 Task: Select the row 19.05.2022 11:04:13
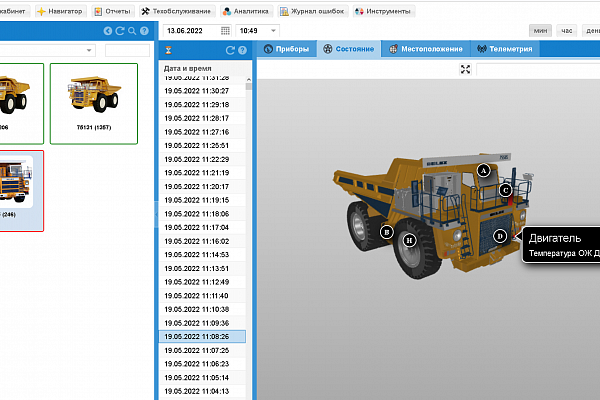[x=202, y=391]
